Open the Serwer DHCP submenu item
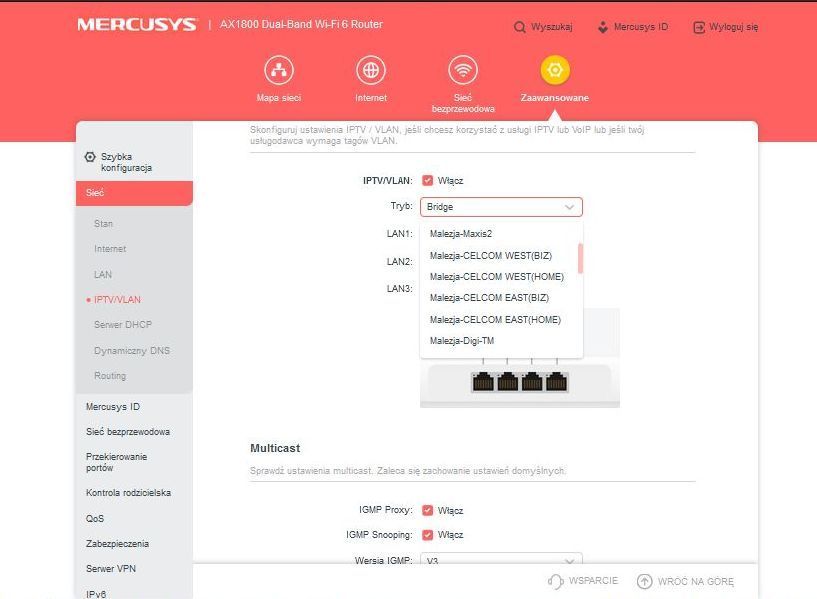Image resolution: width=817 pixels, height=599 pixels. (x=123, y=325)
